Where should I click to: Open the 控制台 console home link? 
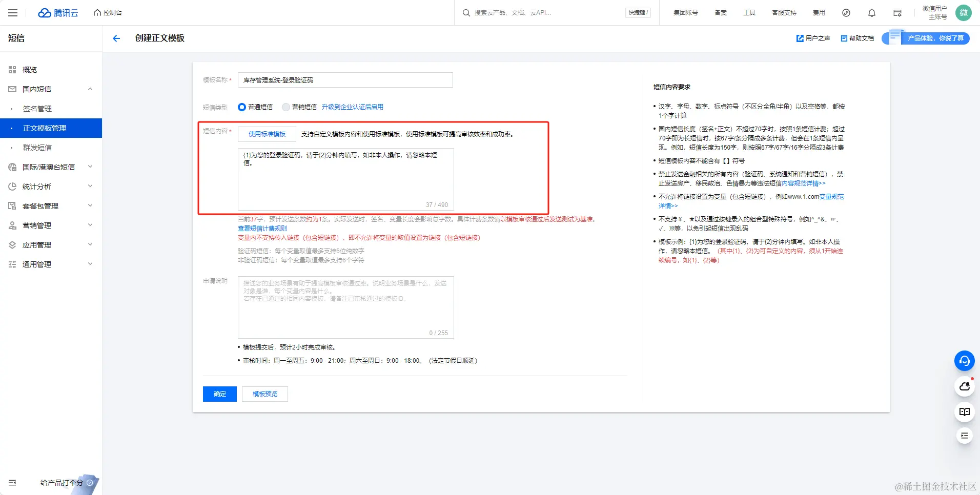click(108, 13)
